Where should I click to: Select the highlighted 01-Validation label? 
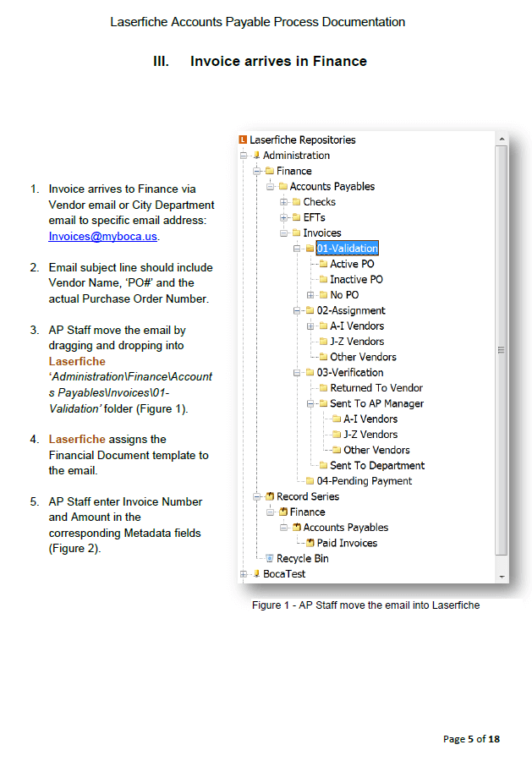pos(347,248)
